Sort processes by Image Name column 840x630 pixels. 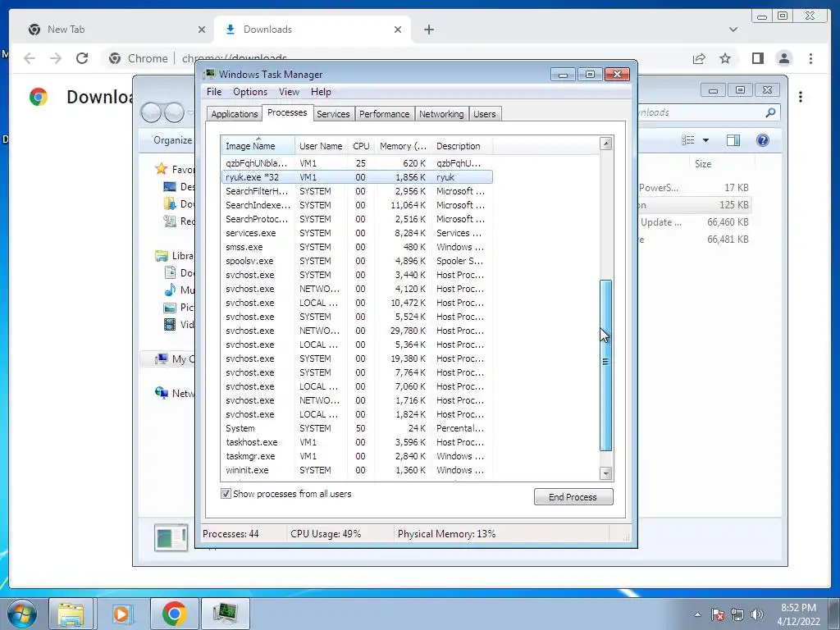[258, 146]
